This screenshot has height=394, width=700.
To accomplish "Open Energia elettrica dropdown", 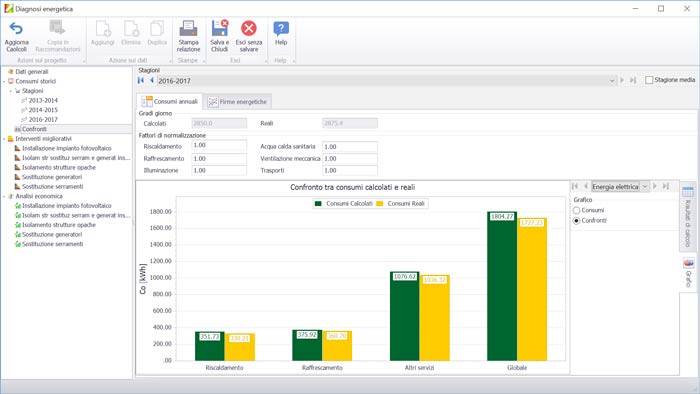I will [645, 187].
